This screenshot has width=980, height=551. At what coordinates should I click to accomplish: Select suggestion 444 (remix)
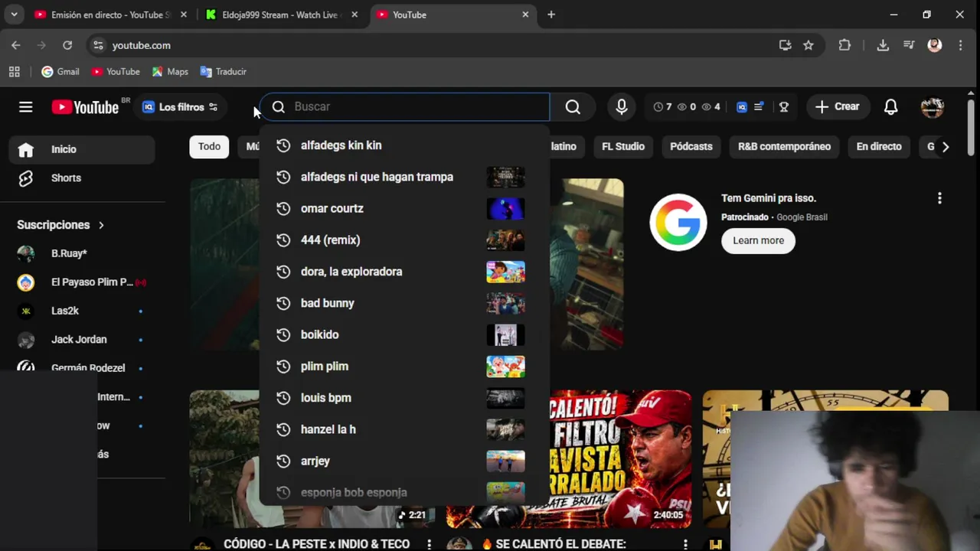click(404, 240)
